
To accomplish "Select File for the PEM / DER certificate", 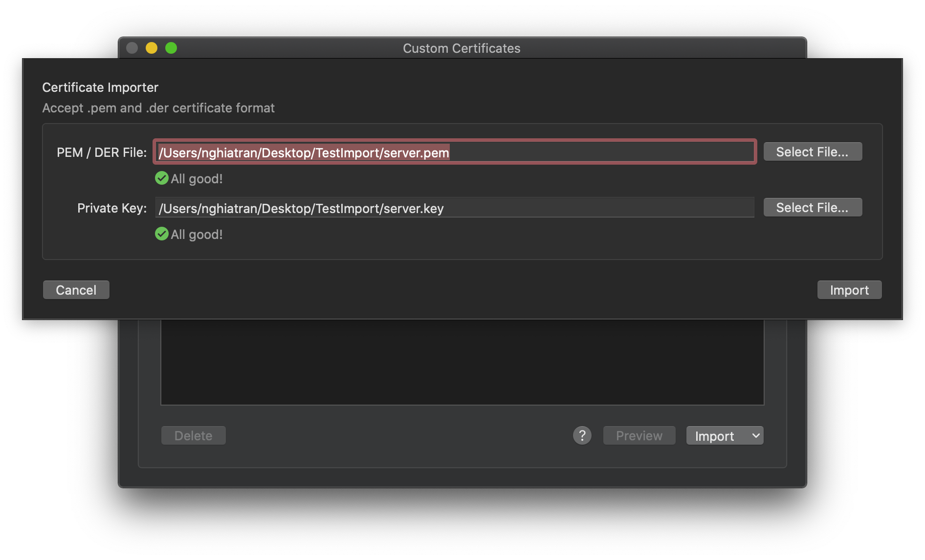I will tap(813, 152).
